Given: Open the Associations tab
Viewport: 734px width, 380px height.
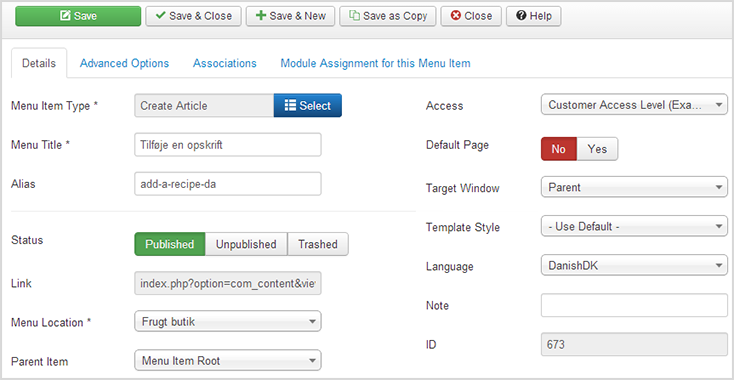Looking at the screenshot, I should click(x=225, y=63).
